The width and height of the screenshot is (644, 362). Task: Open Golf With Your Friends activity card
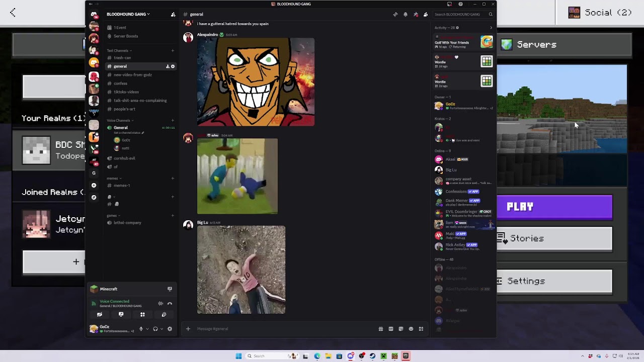(463, 42)
